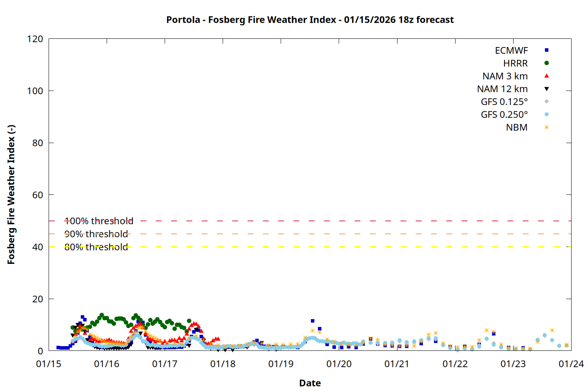Click the 01/15 date tick label
Viewport: 588px width, 392px height.
[x=49, y=364]
